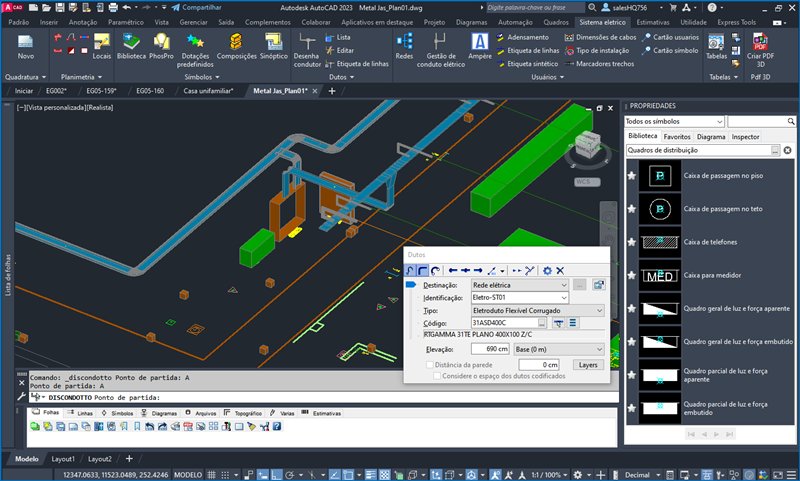Expand the Destinação dropdown

564,285
